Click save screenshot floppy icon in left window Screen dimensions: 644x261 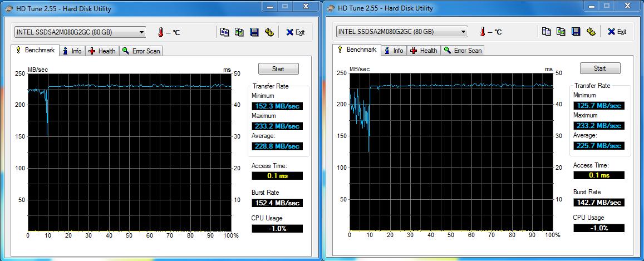tap(254, 32)
